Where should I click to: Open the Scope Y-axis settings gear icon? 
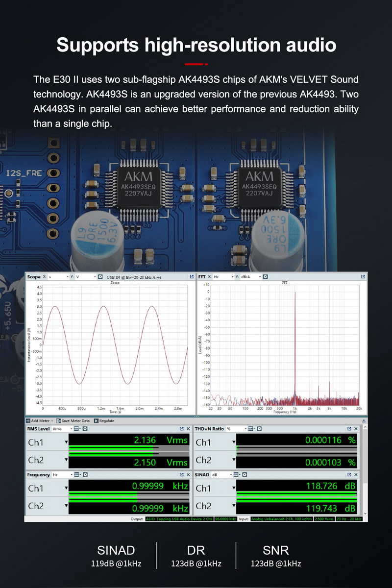pos(100,276)
